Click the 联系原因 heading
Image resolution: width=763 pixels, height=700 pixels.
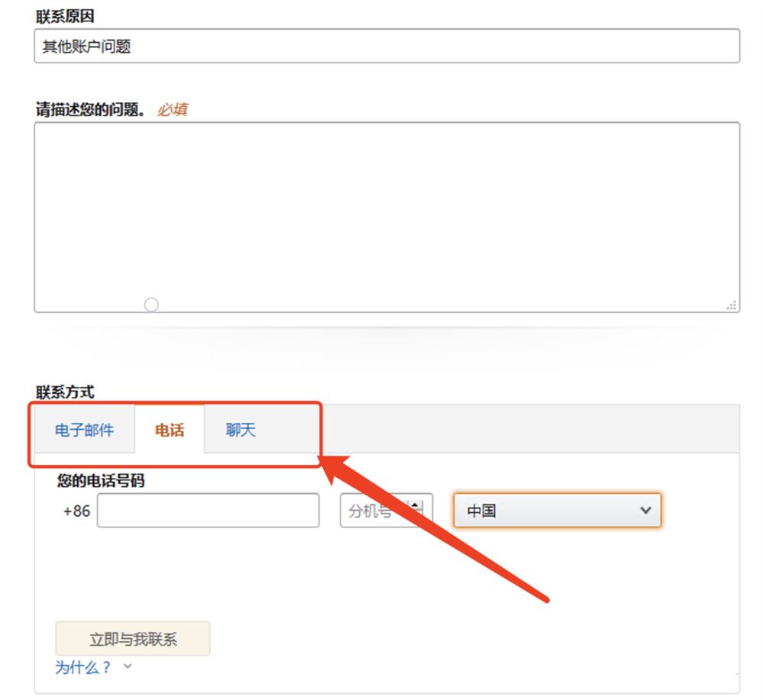pyautogui.click(x=65, y=16)
